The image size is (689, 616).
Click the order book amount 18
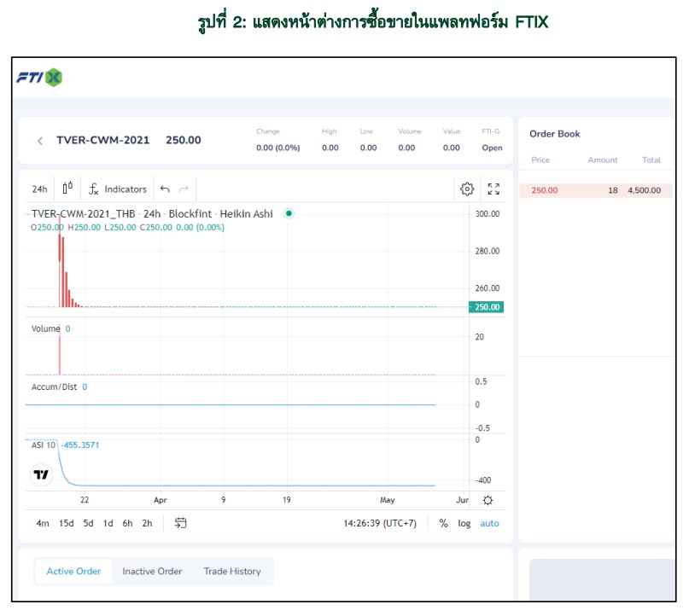coord(613,190)
